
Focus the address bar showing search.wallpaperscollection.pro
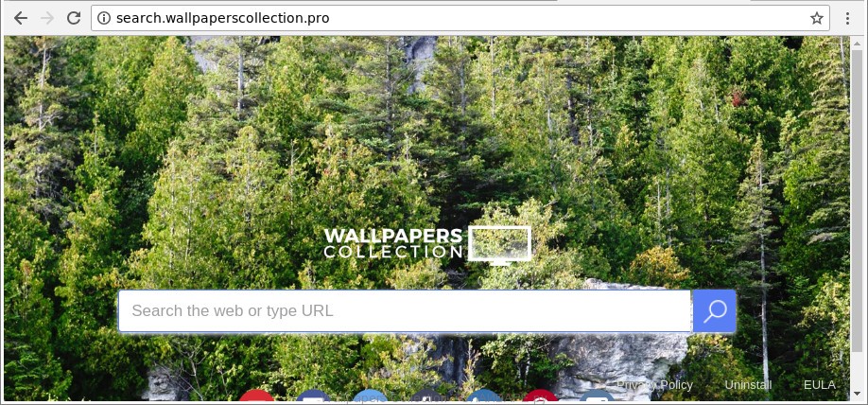tap(460, 18)
